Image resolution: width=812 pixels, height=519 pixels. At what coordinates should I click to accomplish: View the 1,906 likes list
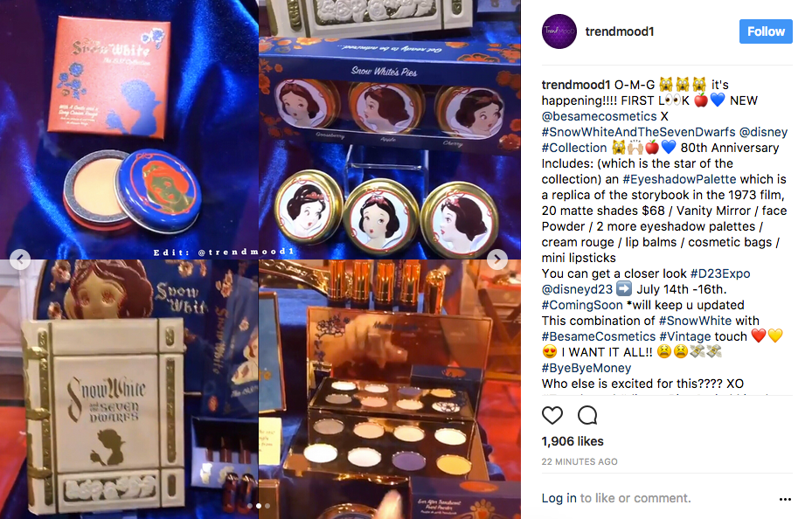573,441
